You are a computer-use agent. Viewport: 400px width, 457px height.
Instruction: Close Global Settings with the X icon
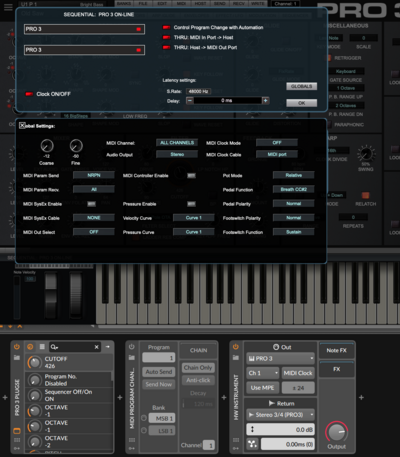pyautogui.click(x=22, y=126)
